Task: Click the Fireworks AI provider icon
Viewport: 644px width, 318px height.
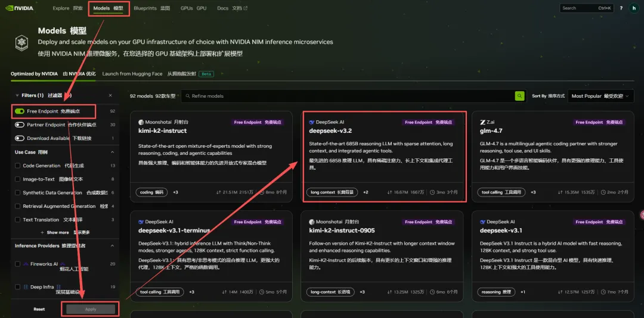Action: [26, 264]
